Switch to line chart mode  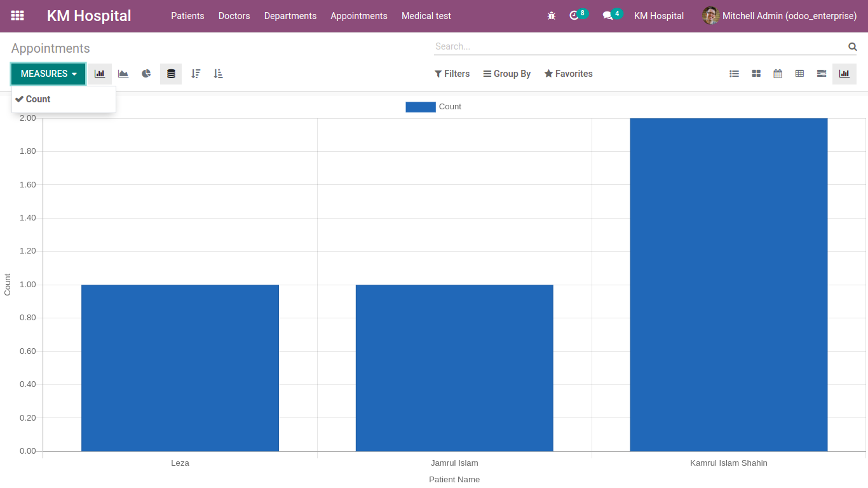123,74
